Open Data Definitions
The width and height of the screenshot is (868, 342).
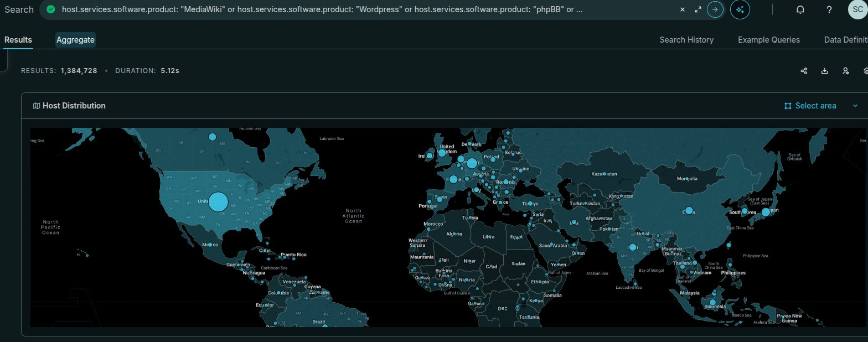point(846,40)
